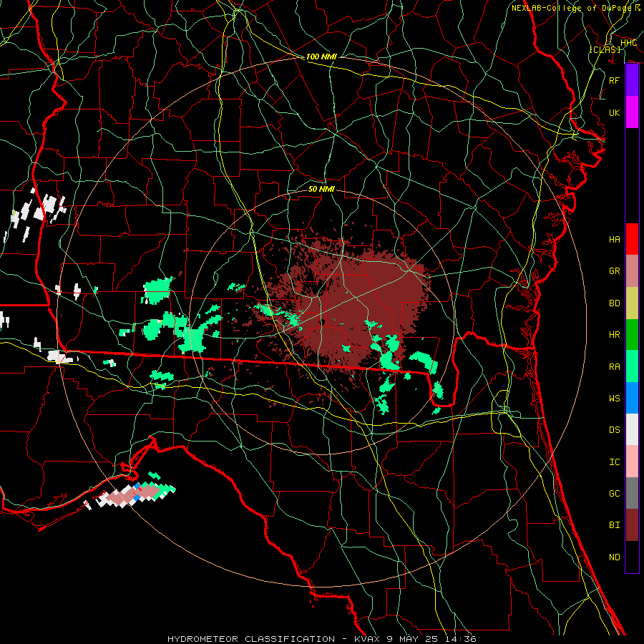Click the '14:36' time stamp
Screen dimensions: 644x644
coord(460,639)
